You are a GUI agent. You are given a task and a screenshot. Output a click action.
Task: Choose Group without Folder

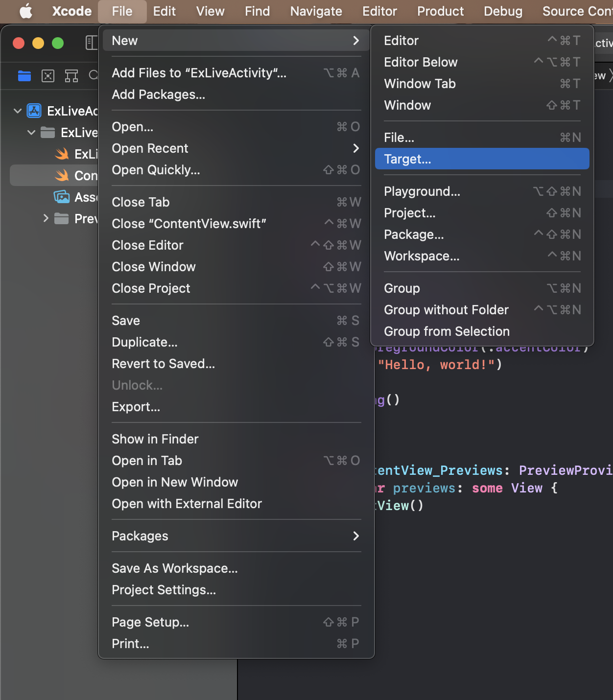pos(482,310)
